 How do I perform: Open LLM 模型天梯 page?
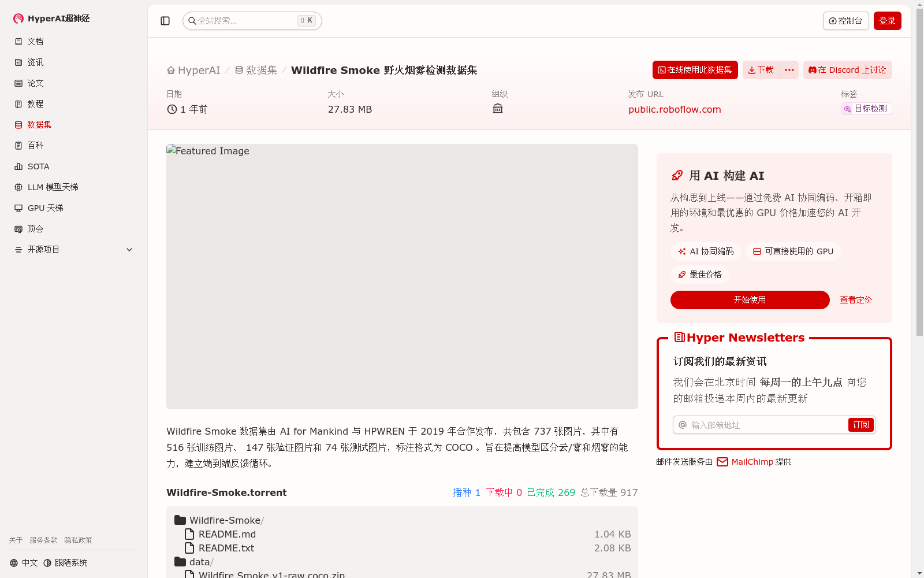click(74, 187)
